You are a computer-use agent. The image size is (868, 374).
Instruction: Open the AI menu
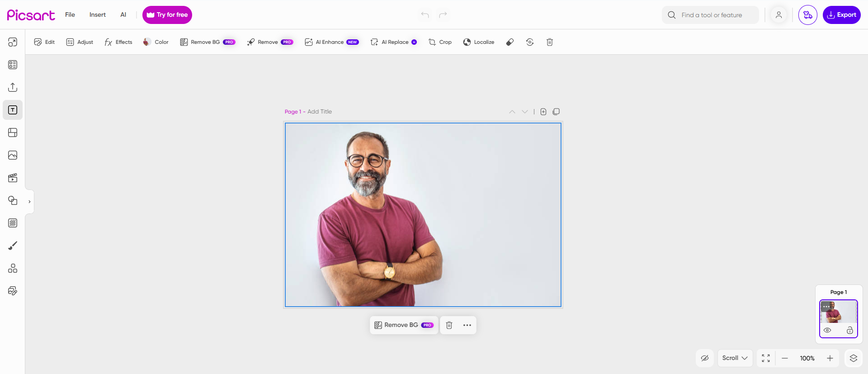123,15
